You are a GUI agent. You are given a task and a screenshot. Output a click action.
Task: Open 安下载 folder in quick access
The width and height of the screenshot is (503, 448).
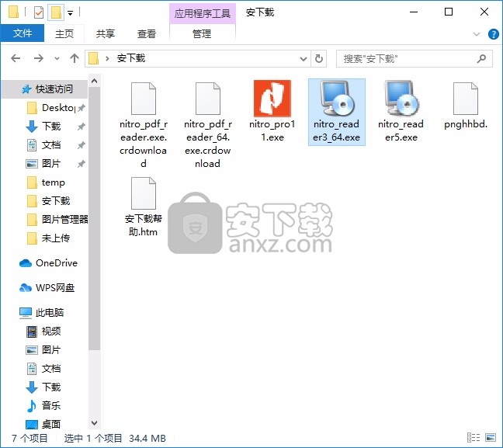48,201
